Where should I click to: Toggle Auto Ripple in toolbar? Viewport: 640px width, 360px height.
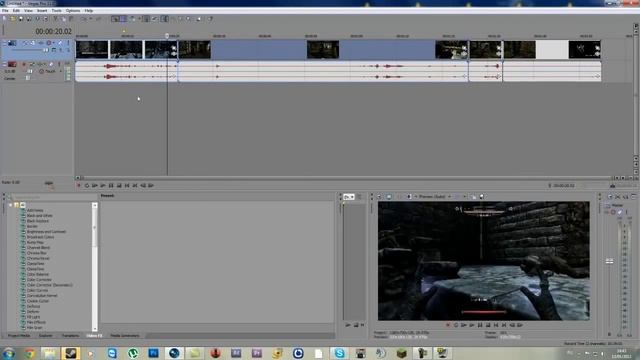132,19
